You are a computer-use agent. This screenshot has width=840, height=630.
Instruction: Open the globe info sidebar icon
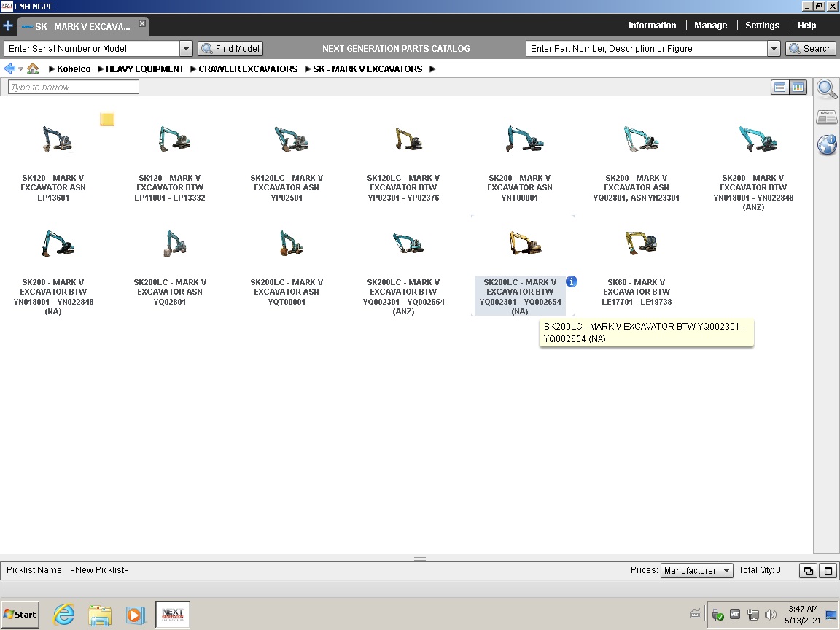pyautogui.click(x=827, y=144)
